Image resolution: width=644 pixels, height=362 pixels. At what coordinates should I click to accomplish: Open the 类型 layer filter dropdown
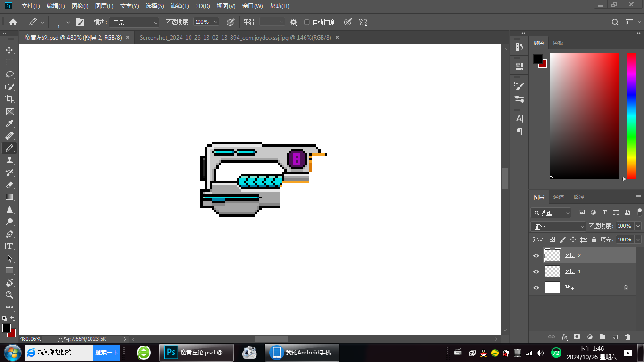[551, 213]
